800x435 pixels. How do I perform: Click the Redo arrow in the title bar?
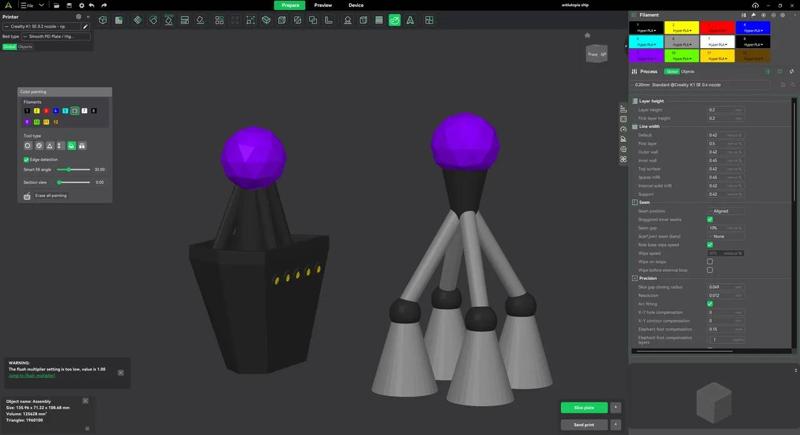104,5
